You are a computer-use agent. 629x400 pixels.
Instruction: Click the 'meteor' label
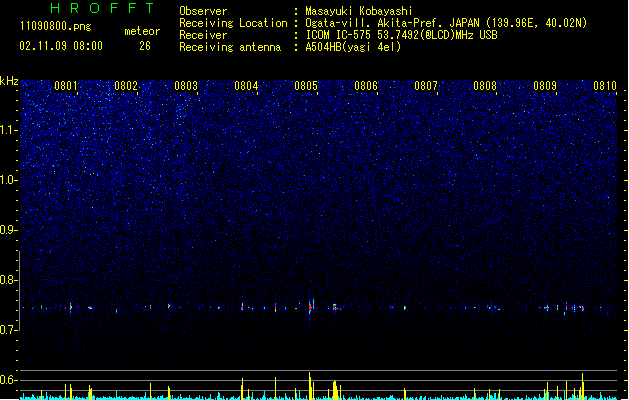(x=142, y=31)
